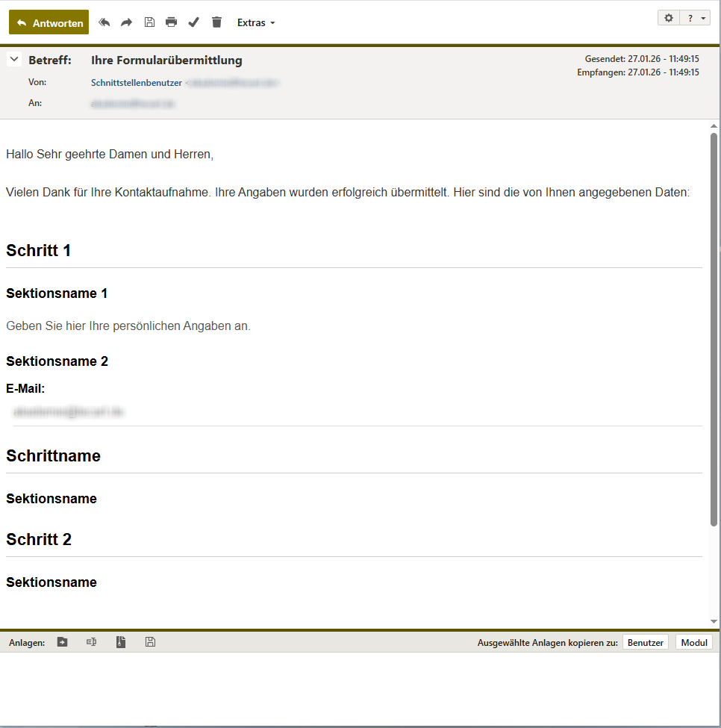
Task: Forward this email using the arrow icon
Action: pos(127,22)
